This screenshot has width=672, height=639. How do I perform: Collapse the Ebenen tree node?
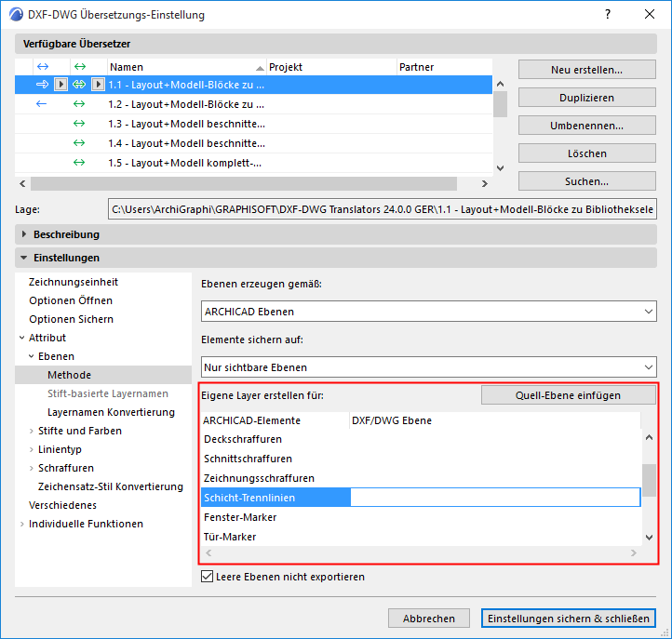pyautogui.click(x=32, y=356)
